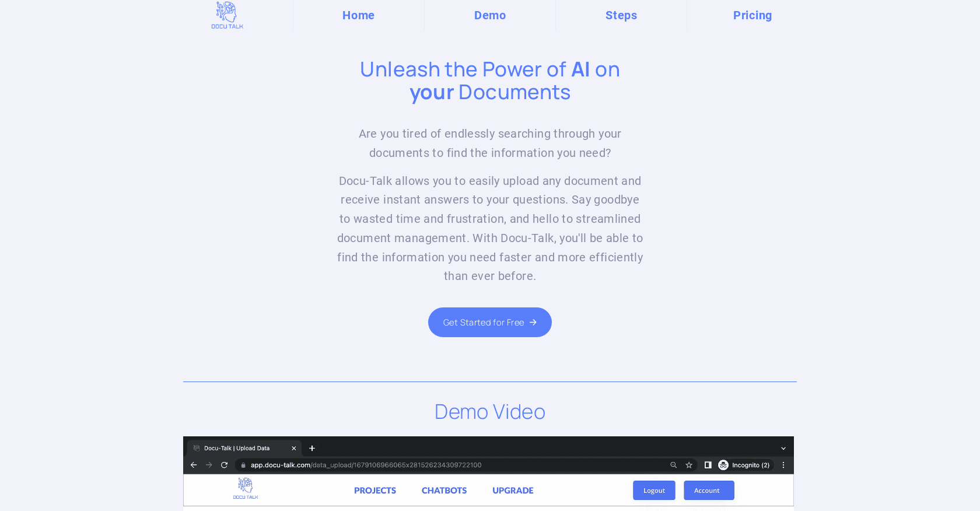This screenshot has width=980, height=511.
Task: Click UPGRADE in the video app menu
Action: tap(513, 491)
